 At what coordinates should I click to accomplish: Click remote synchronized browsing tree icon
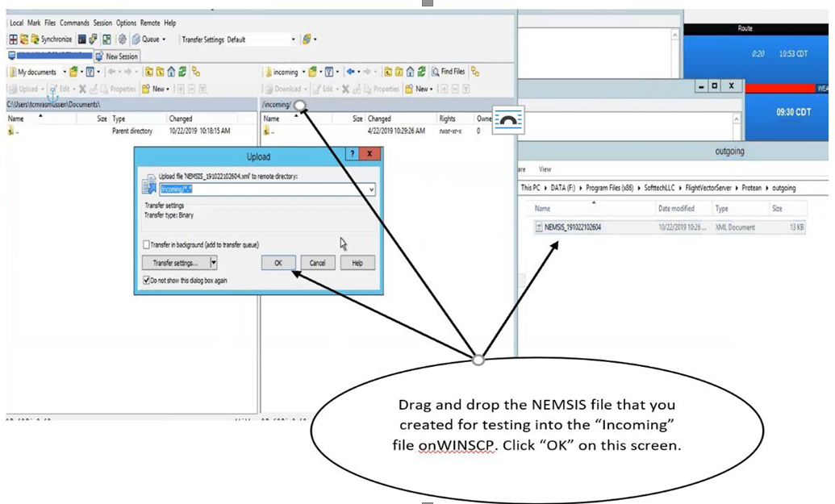(475, 72)
